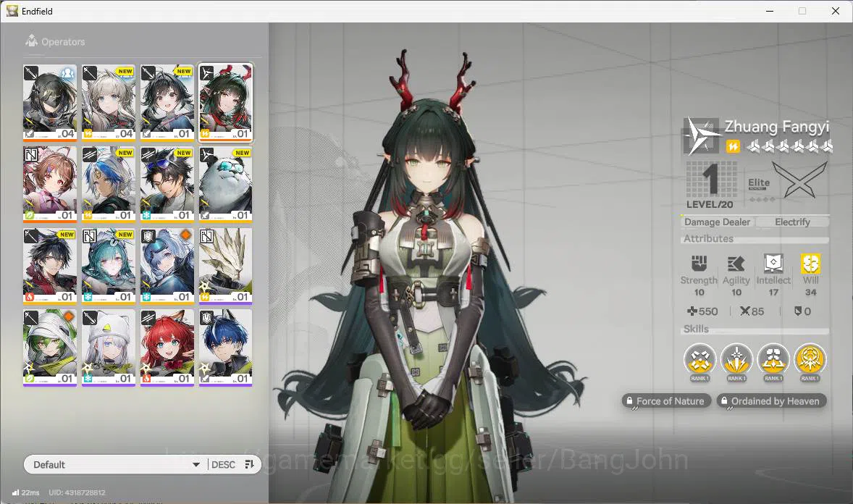Click the Intellect value 17

pos(773,293)
